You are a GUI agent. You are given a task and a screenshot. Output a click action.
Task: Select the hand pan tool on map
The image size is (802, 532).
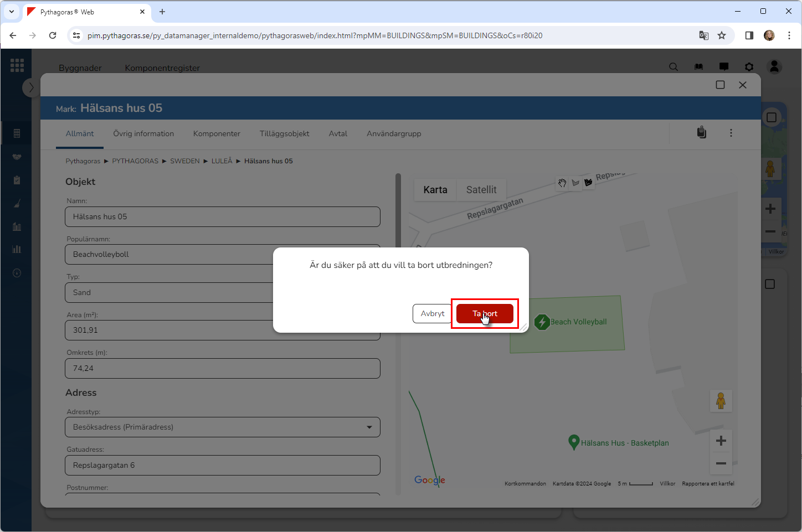[562, 183]
